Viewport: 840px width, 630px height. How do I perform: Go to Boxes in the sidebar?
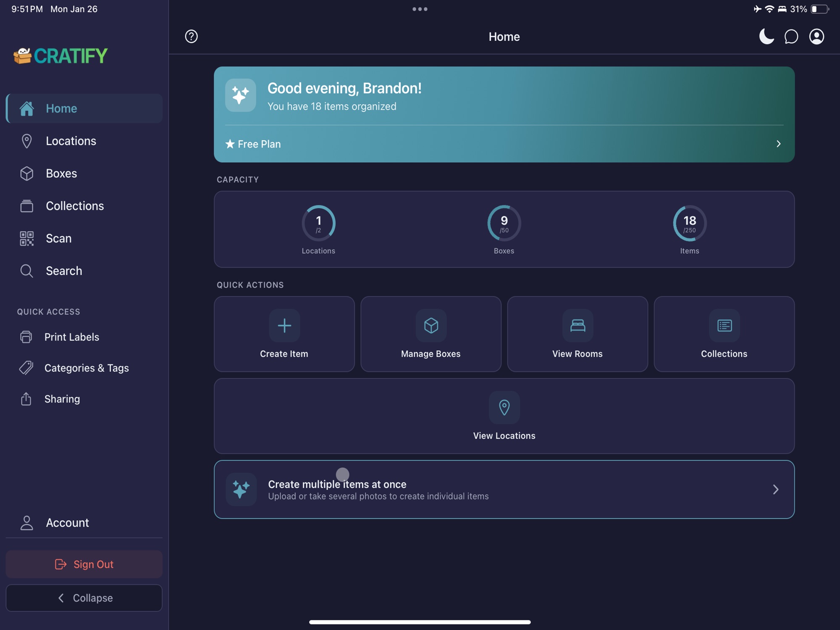point(84,173)
